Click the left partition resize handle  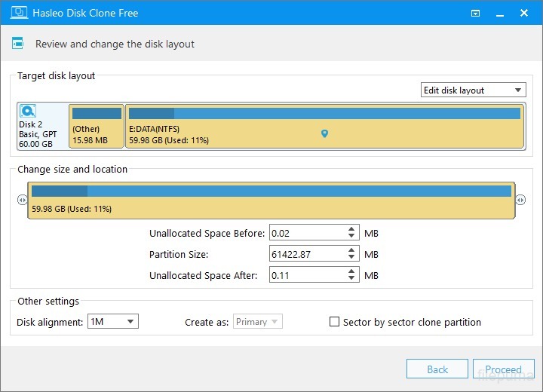tap(22, 201)
